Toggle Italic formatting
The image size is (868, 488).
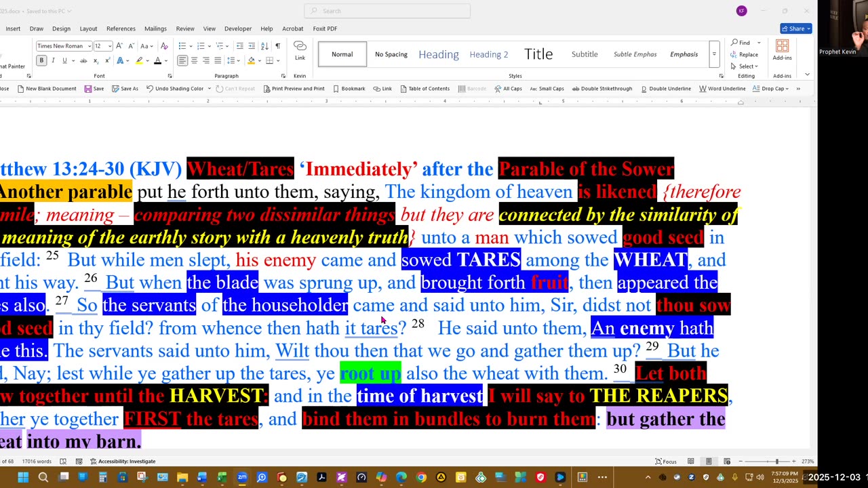53,60
